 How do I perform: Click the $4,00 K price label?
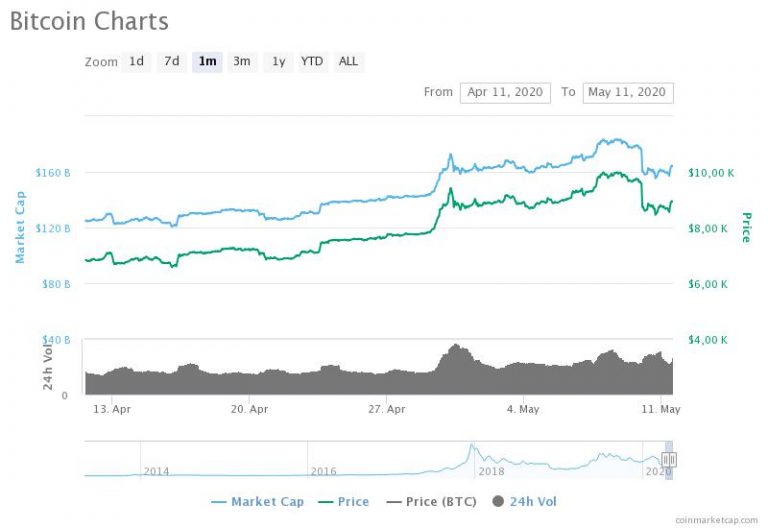point(708,340)
